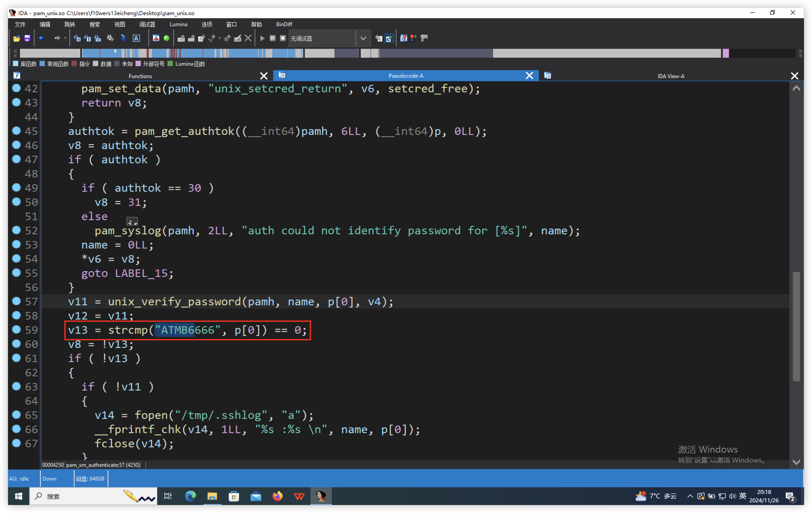Screen dimensions: 812x513
Task: Convert to code with the CODE icon
Action: point(181,38)
